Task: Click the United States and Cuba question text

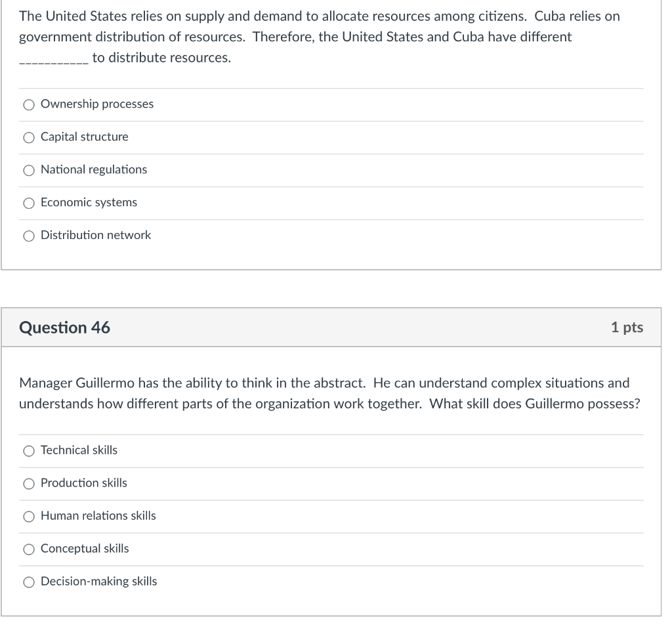Action: pos(315,37)
